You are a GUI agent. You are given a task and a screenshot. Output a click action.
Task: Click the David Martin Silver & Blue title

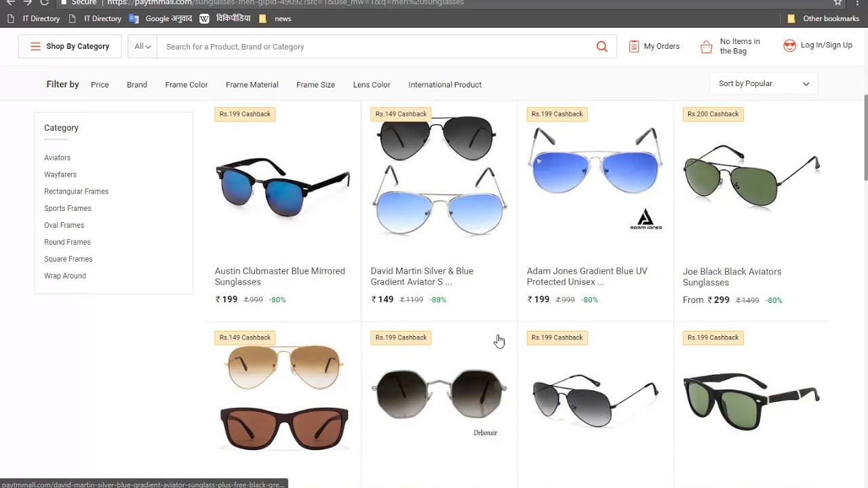[x=422, y=277]
